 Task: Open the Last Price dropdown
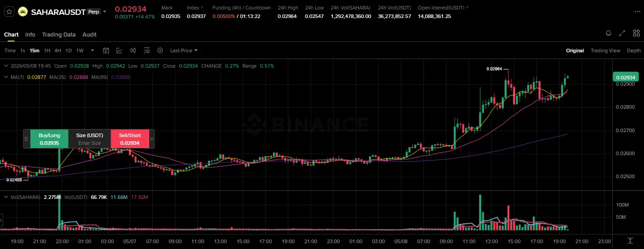pyautogui.click(x=184, y=51)
